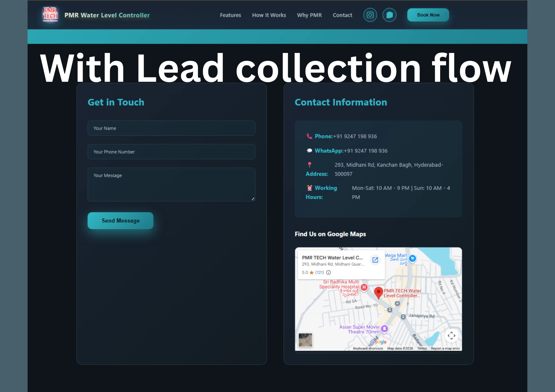Image resolution: width=555 pixels, height=392 pixels.
Task: Click the Send Message button
Action: pos(120,221)
